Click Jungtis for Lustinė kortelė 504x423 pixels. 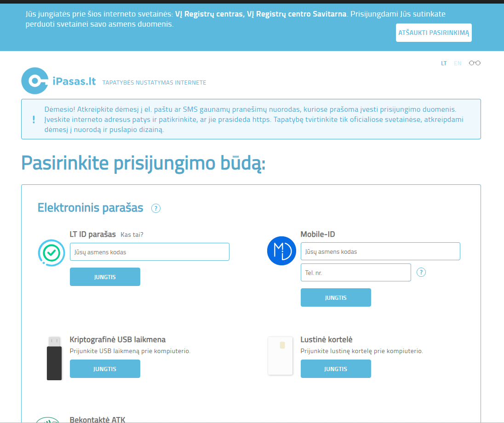[x=336, y=369]
